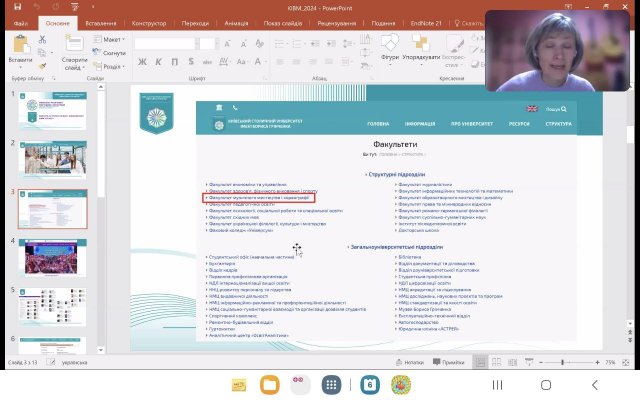Click the Paste (Вставити) clipboard icon
The image size is (640, 400).
point(19,47)
